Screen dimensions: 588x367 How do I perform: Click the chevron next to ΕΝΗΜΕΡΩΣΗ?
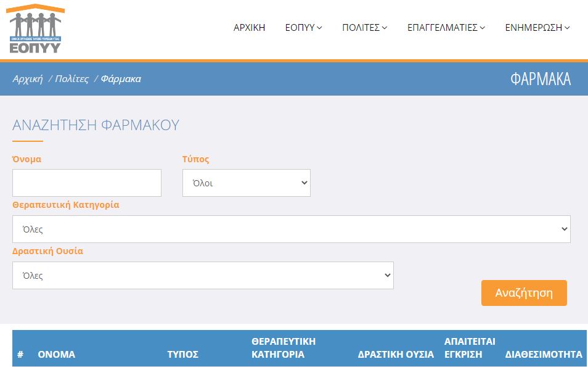(x=567, y=28)
